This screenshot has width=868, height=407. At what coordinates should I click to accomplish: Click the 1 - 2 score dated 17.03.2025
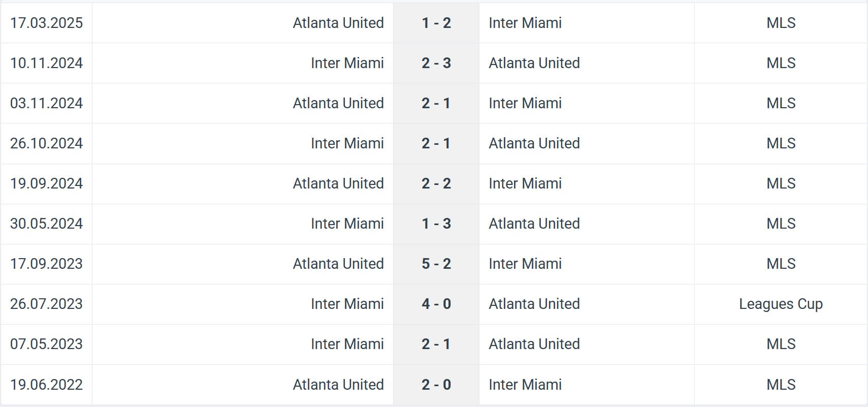click(436, 23)
